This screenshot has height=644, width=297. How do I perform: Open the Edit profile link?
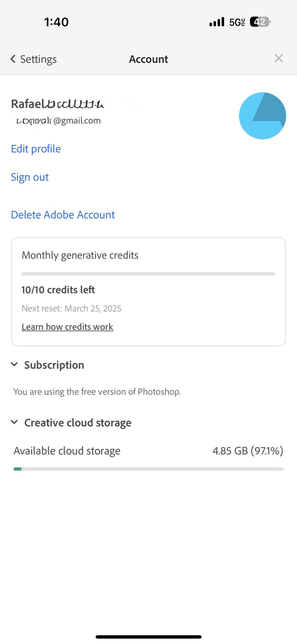point(36,149)
